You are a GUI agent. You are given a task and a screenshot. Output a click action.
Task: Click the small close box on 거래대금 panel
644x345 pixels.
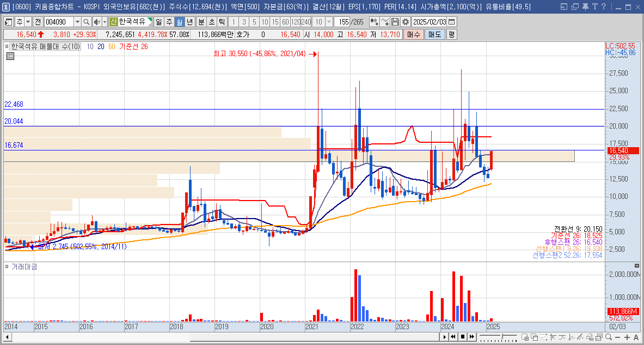(x=637, y=265)
